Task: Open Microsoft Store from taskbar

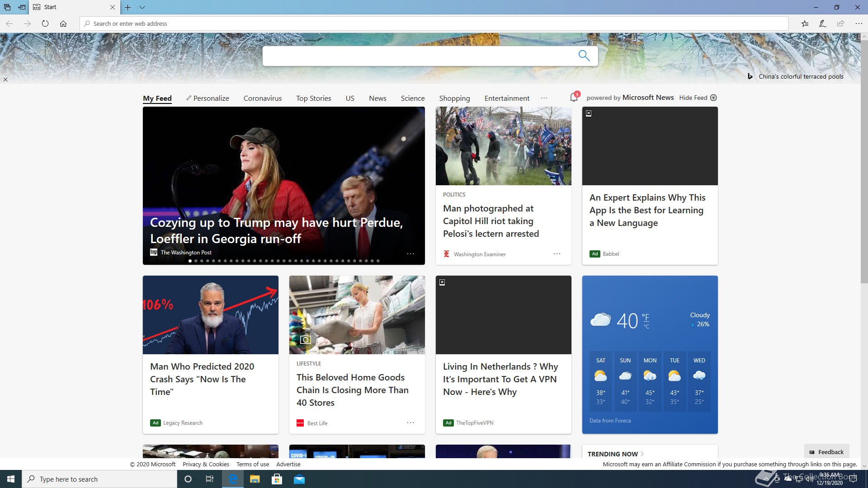Action: tap(277, 479)
